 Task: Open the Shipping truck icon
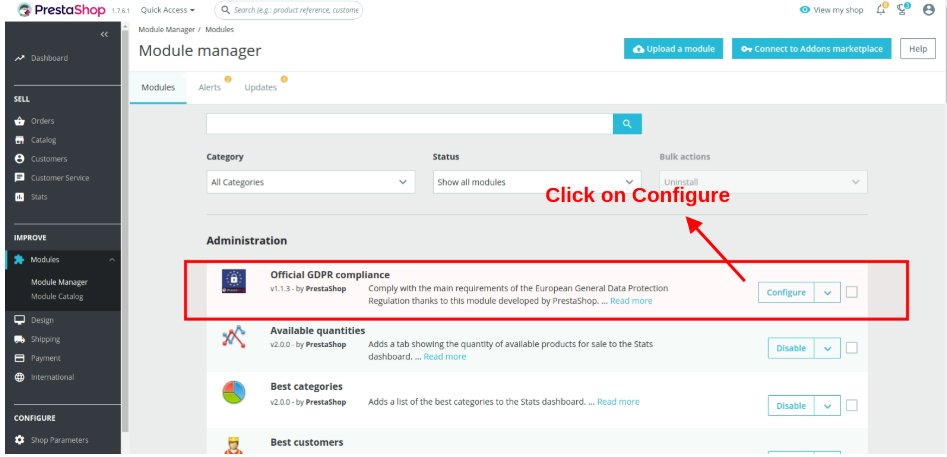(x=20, y=339)
